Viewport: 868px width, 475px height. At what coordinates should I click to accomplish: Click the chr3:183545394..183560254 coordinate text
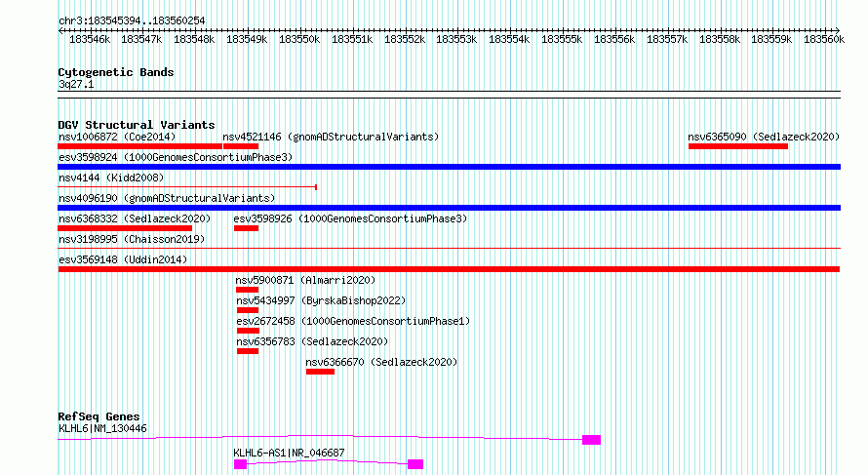click(x=132, y=20)
